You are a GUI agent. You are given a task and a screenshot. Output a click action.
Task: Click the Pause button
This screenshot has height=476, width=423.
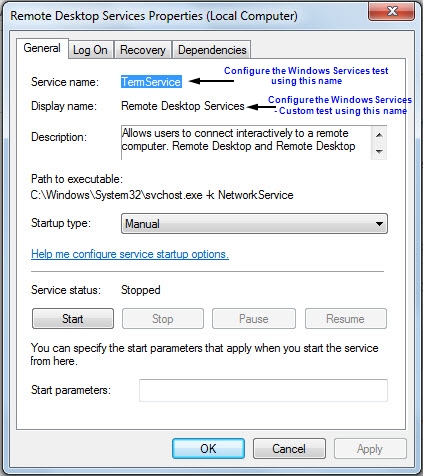pyautogui.click(x=254, y=319)
